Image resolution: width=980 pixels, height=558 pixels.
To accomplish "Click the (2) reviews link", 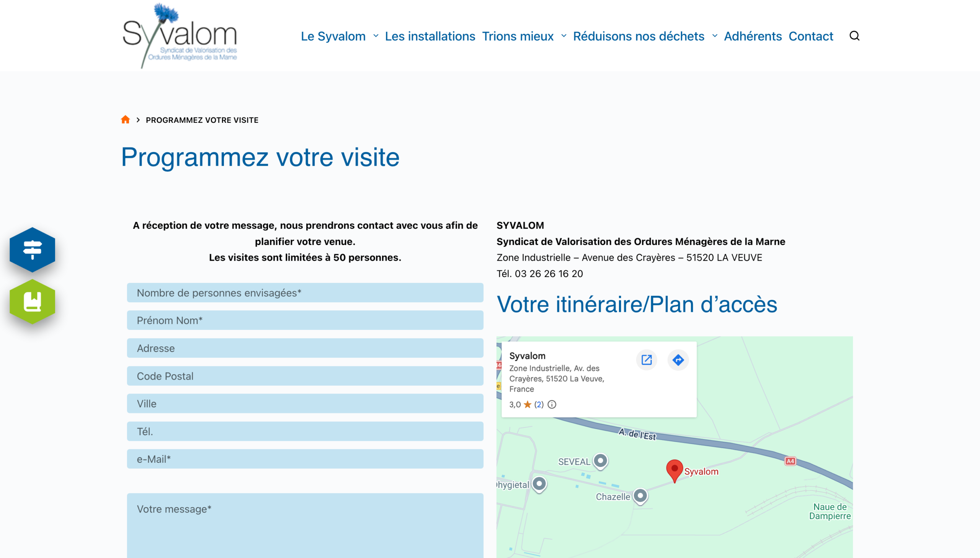I will [x=539, y=404].
